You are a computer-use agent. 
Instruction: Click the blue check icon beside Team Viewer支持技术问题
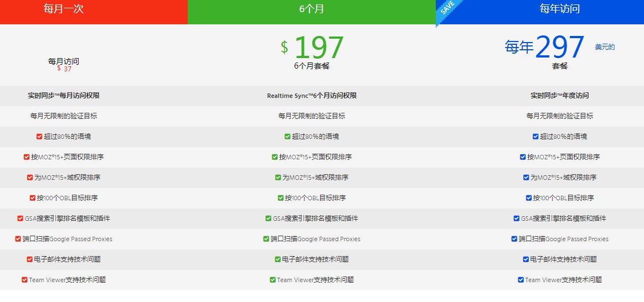pyautogui.click(x=521, y=280)
